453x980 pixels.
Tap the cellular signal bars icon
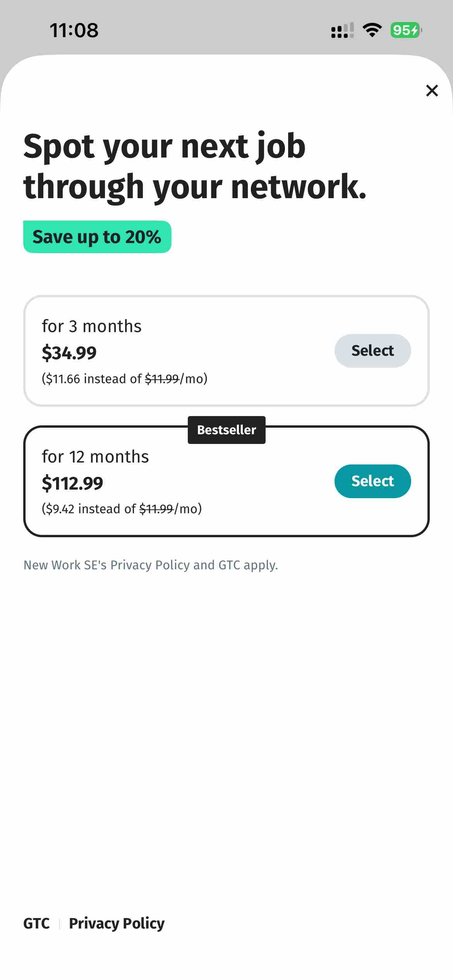point(342,31)
